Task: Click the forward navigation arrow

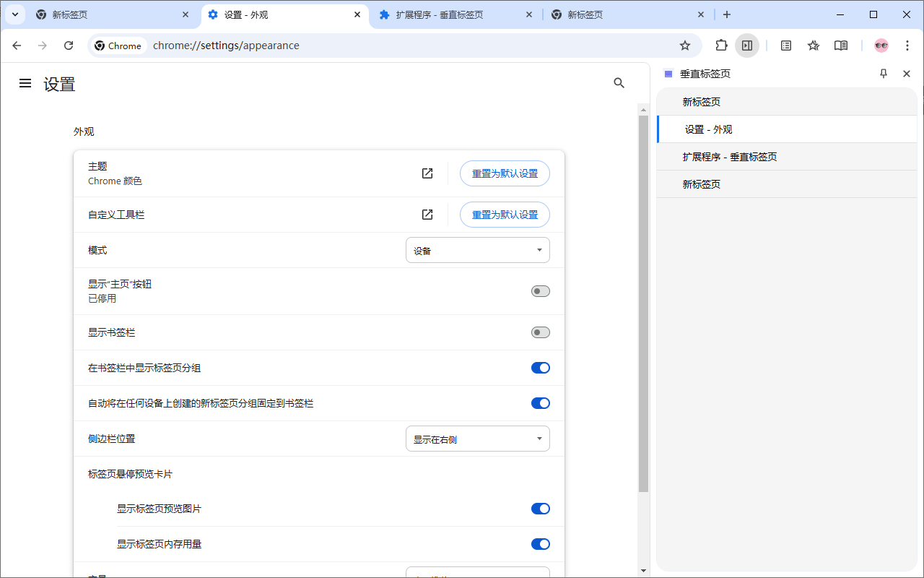Action: click(x=43, y=46)
